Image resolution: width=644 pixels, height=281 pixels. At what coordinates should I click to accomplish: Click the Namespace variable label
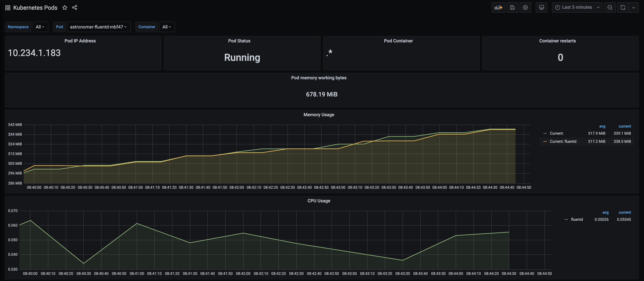tap(18, 27)
